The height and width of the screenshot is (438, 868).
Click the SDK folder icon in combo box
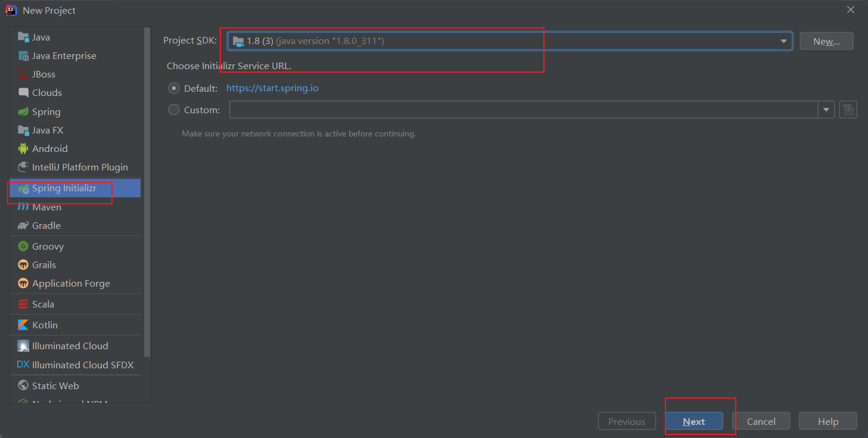[x=238, y=41]
